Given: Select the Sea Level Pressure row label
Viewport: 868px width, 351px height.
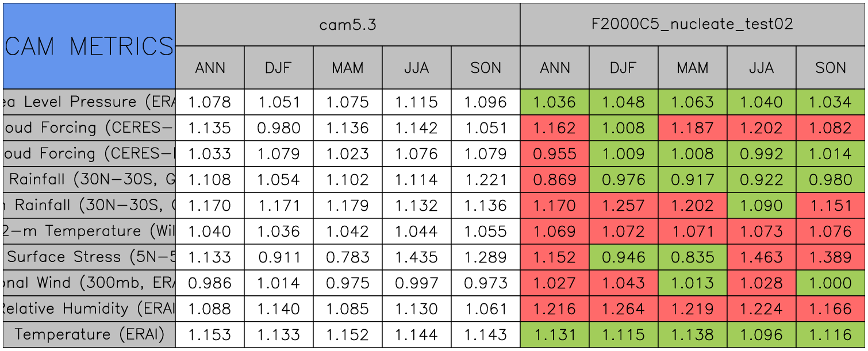Looking at the screenshot, I should pyautogui.click(x=89, y=102).
